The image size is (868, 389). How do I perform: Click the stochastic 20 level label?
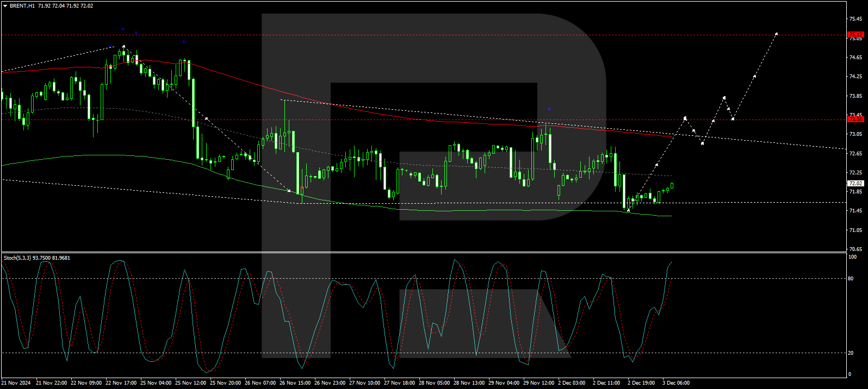851,353
